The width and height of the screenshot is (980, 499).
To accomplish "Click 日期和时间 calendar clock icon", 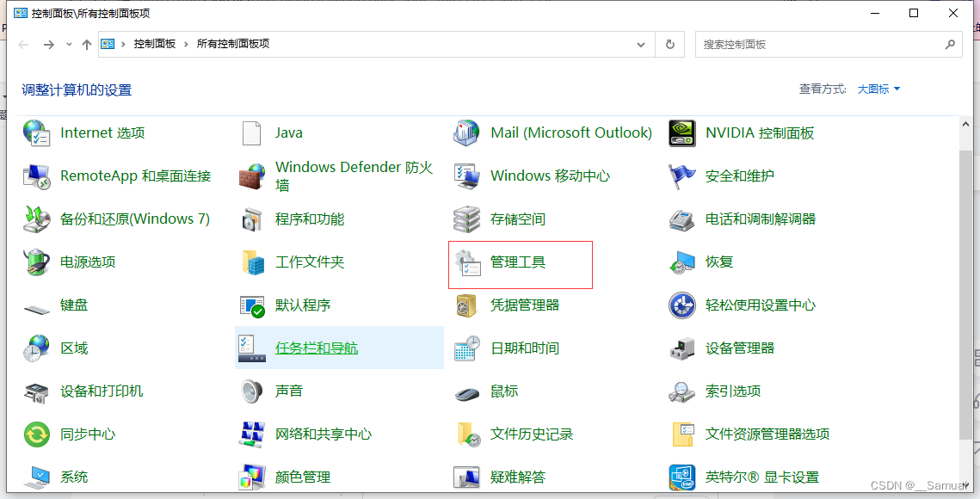I will (x=467, y=348).
